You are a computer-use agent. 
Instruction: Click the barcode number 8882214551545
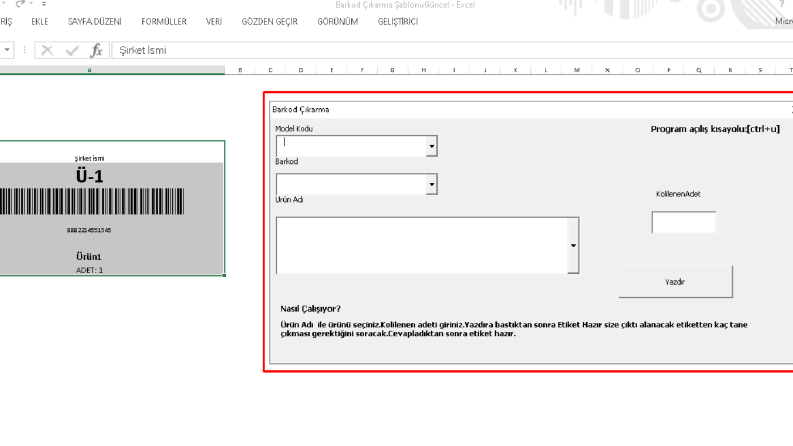pos(89,230)
